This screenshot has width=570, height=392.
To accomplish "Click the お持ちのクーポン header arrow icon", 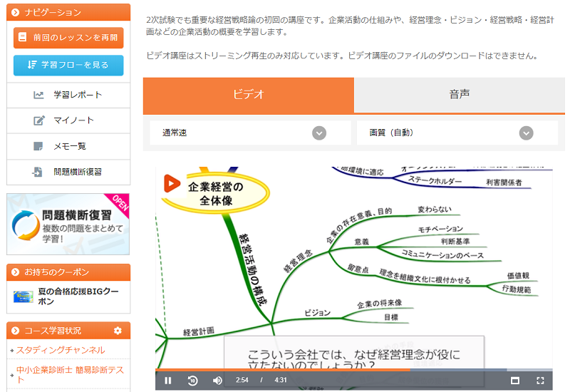I will coord(15,272).
